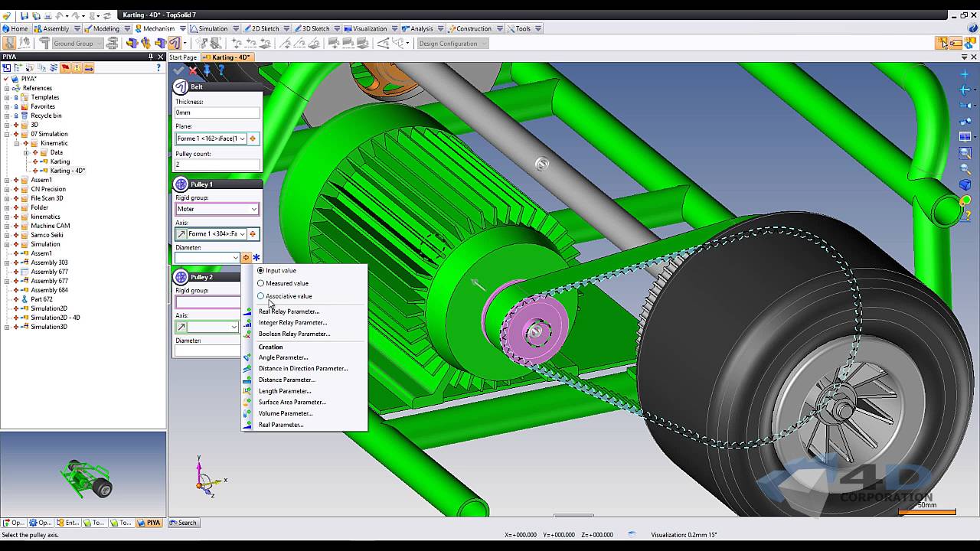Open the Pulley 1 Rigid group Moter dropdown
The image size is (980, 551).
point(253,209)
